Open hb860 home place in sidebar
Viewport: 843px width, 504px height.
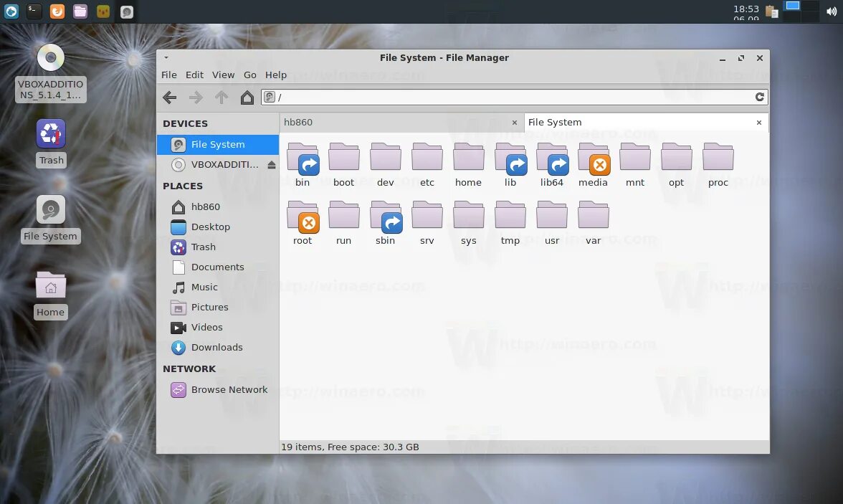pos(218,206)
